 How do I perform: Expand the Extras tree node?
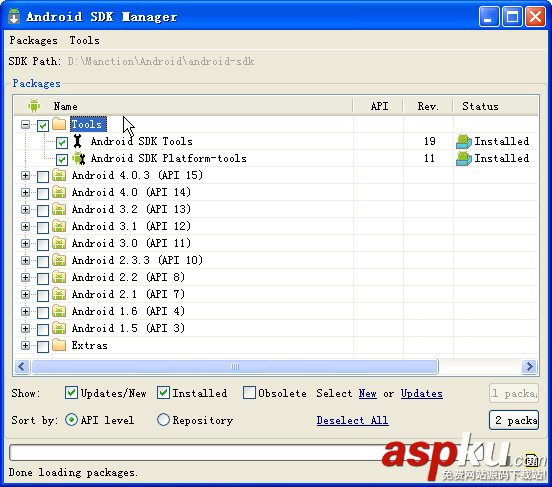pyautogui.click(x=25, y=345)
